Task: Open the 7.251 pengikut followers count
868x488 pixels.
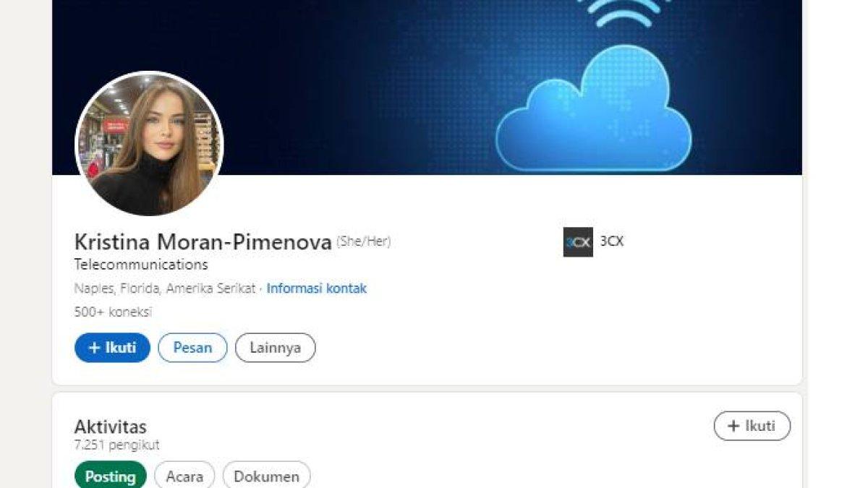Action: pyautogui.click(x=116, y=445)
